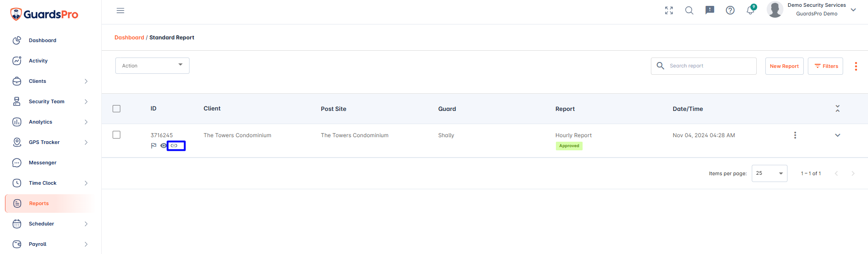Click the fullscreen toggle icon
This screenshot has width=868, height=254.
pos(669,10)
